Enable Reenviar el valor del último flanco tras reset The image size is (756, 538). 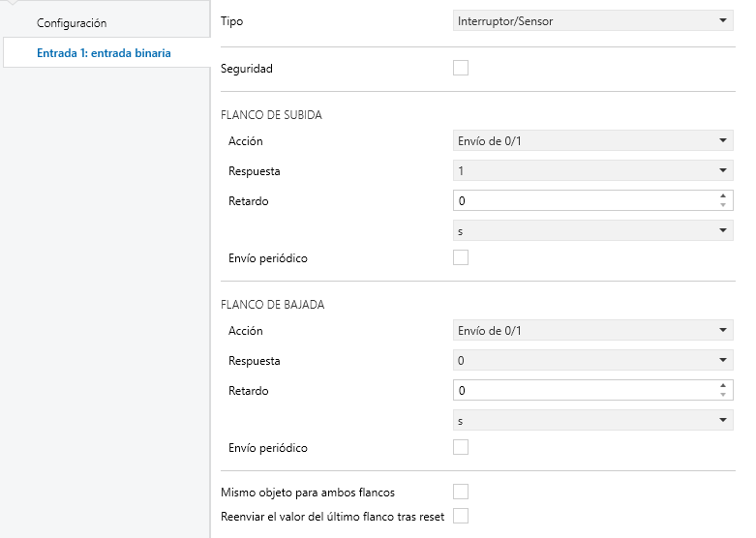pyautogui.click(x=461, y=516)
